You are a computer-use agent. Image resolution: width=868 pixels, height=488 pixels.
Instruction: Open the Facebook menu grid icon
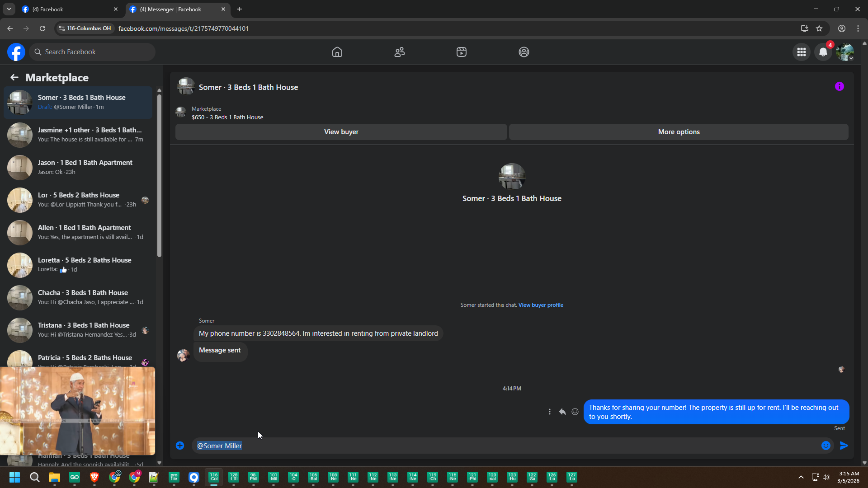click(802, 52)
